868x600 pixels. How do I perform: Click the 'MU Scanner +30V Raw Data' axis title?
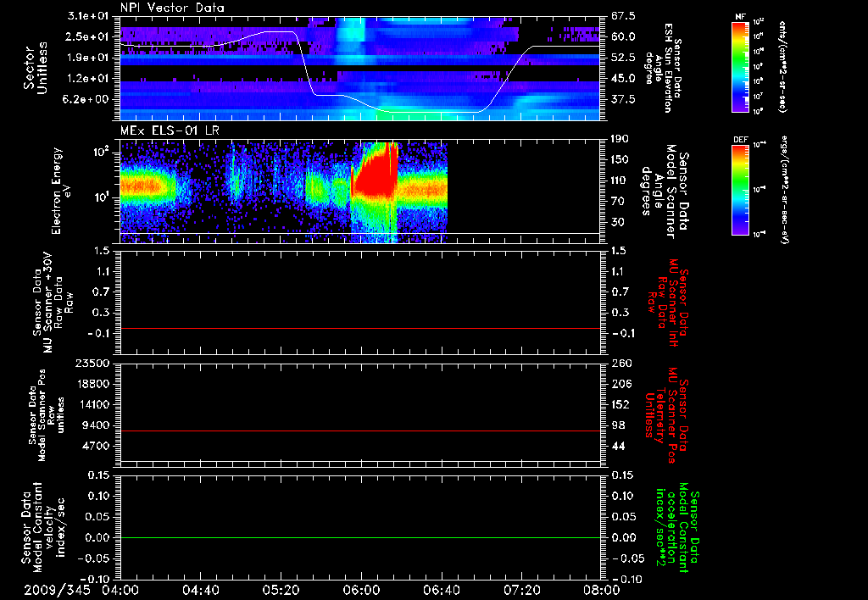pos(52,303)
